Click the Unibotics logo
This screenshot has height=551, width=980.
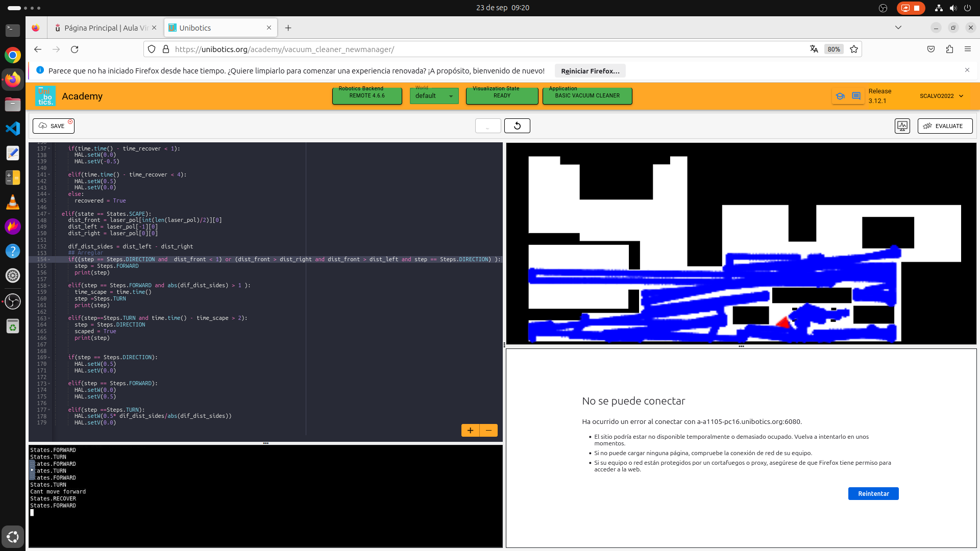coord(45,96)
